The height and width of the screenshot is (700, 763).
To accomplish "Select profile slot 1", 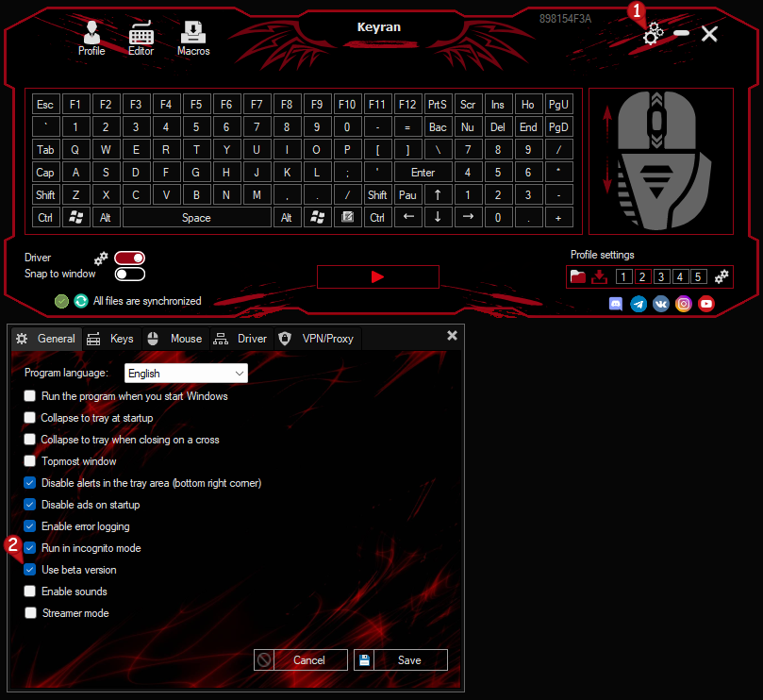I will 623,277.
